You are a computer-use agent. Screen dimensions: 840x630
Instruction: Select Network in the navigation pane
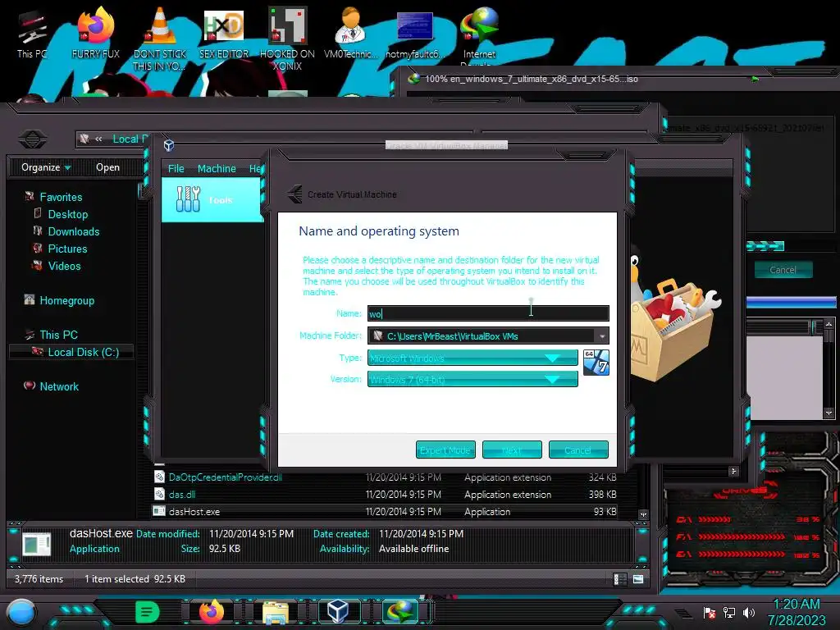(59, 386)
